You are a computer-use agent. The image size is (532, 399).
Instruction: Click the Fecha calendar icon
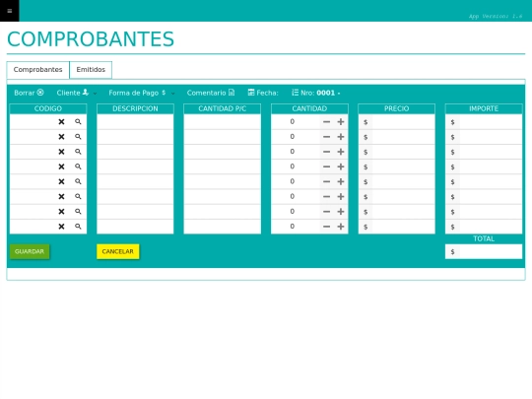(x=251, y=93)
